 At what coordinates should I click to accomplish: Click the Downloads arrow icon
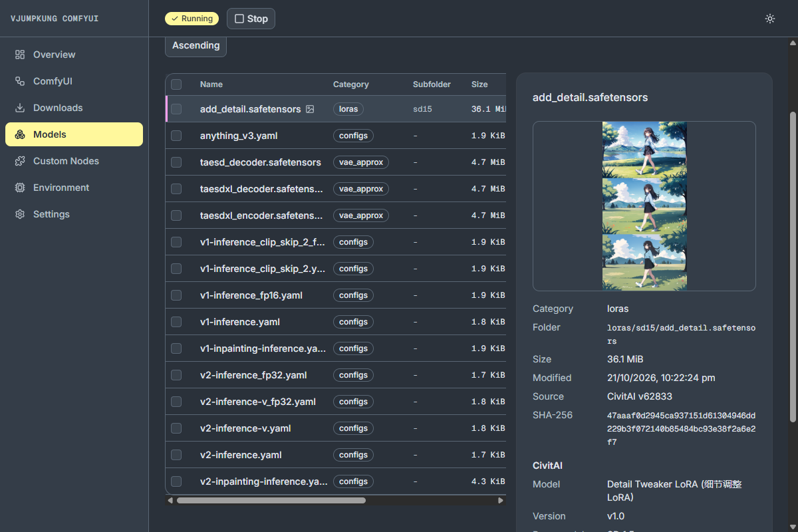[20, 108]
